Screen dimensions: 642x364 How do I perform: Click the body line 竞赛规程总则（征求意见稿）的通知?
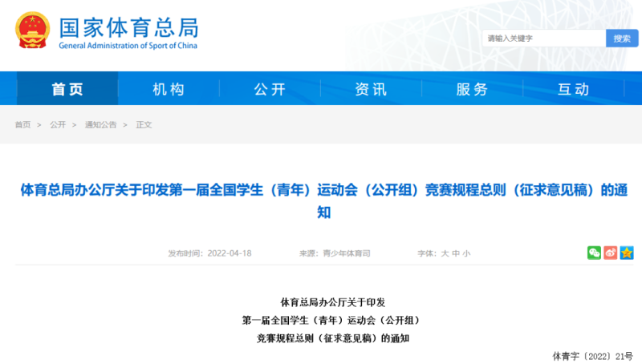click(333, 338)
